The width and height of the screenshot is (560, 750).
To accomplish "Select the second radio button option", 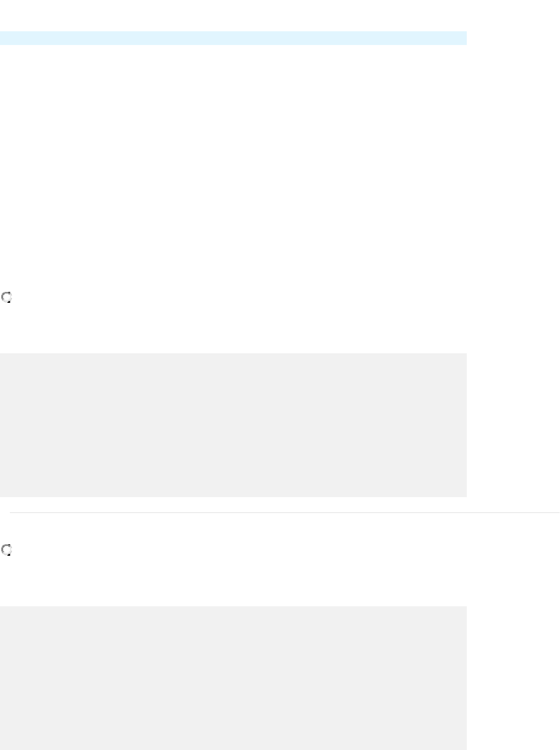I will tap(7, 550).
